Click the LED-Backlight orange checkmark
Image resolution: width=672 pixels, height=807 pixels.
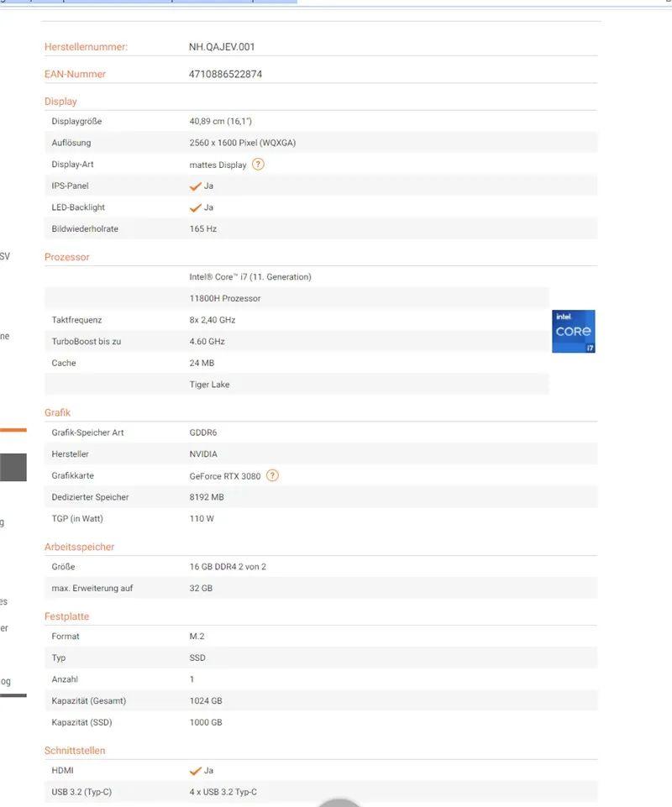(x=196, y=207)
